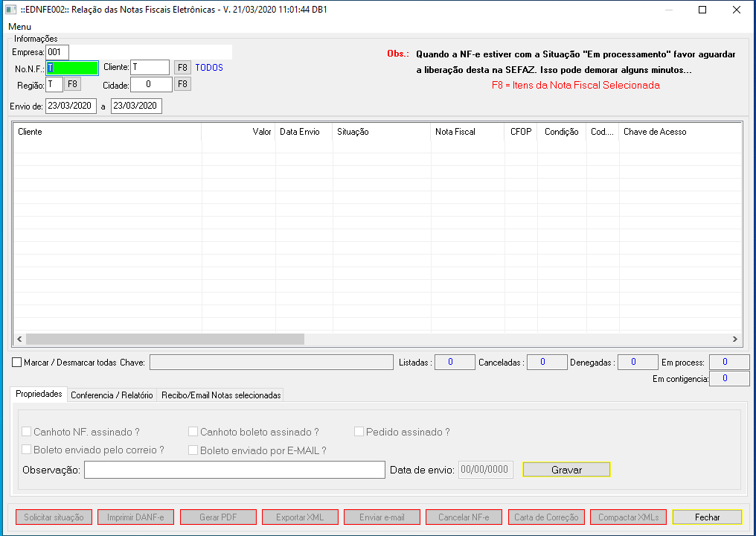Edit the Envio end date field
This screenshot has width=756, height=536.
tap(136, 106)
